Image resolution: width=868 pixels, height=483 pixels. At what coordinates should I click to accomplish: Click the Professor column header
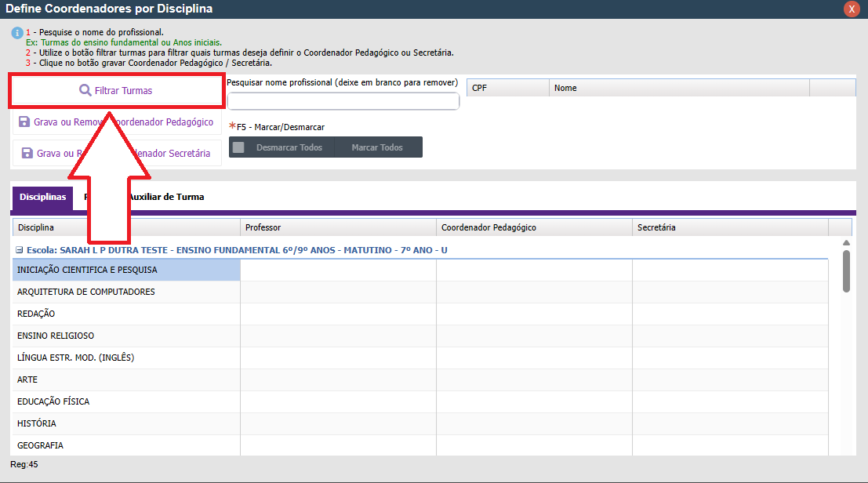pyautogui.click(x=337, y=227)
